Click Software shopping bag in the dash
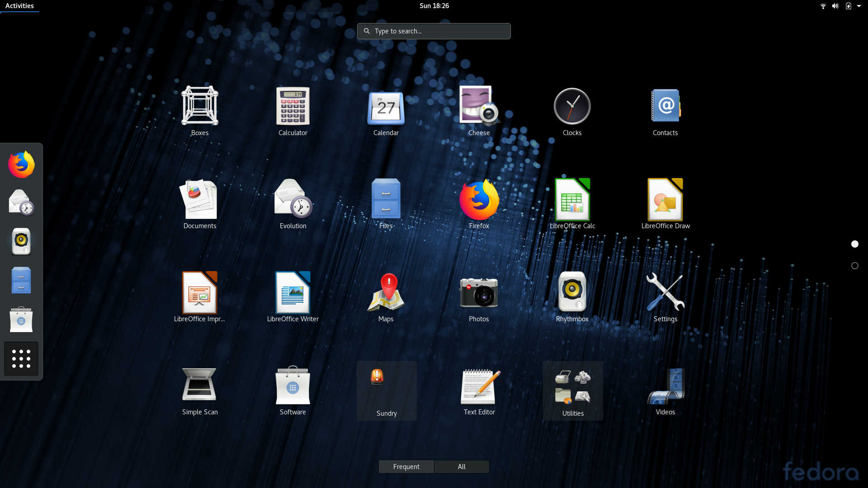 pyautogui.click(x=21, y=319)
